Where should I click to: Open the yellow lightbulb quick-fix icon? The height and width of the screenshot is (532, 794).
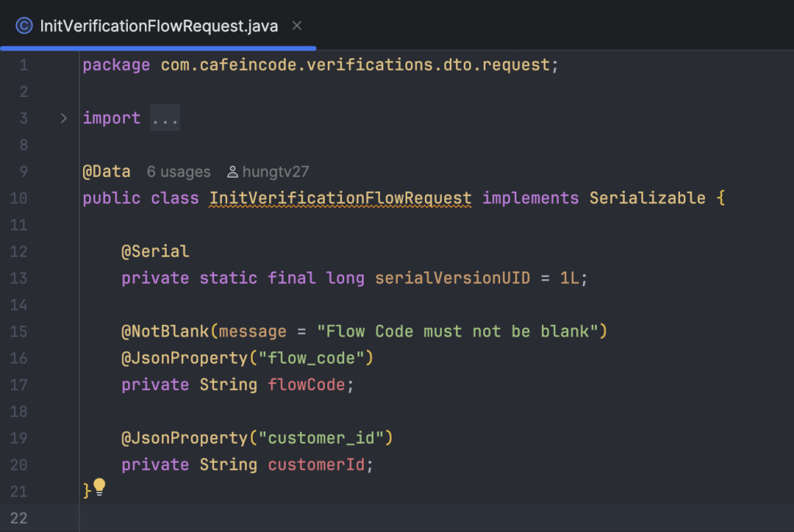tap(99, 487)
